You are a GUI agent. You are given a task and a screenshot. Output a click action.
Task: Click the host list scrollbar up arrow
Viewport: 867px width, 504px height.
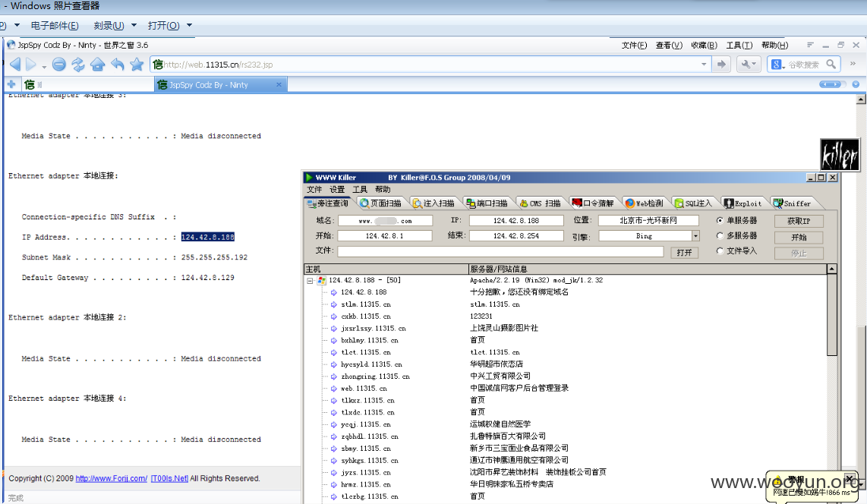(831, 269)
